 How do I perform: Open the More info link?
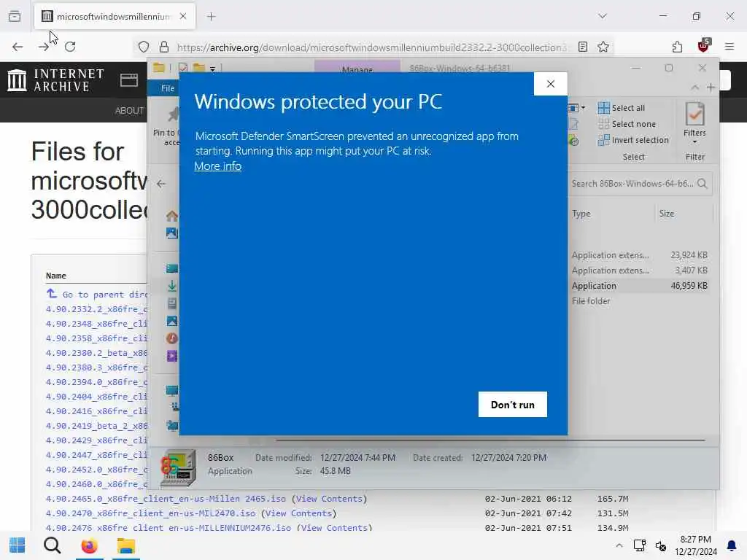(217, 166)
